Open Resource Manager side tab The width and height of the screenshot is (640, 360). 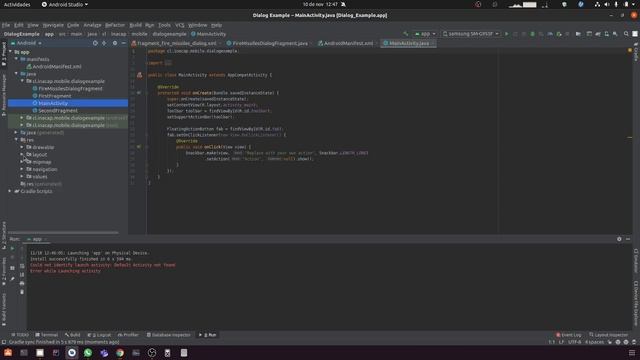point(4,96)
